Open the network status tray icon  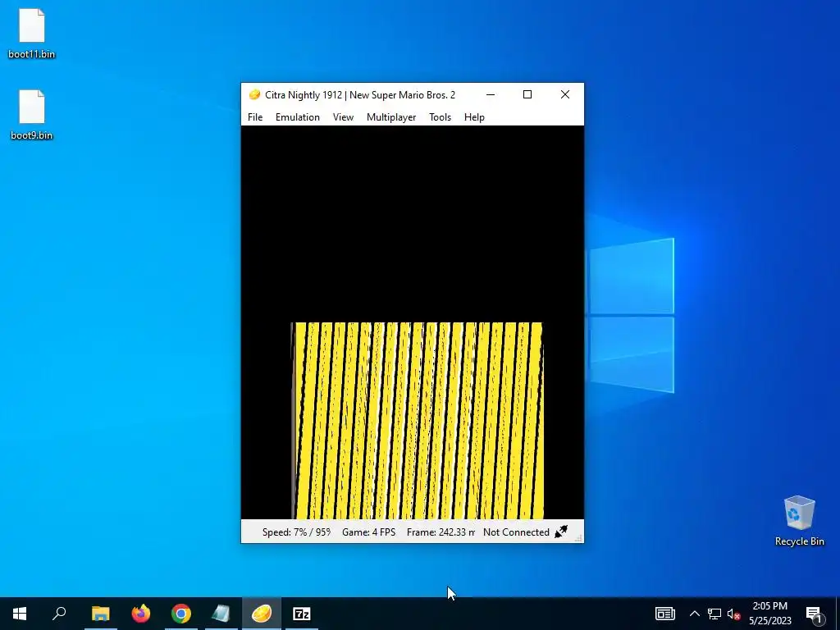(x=714, y=614)
